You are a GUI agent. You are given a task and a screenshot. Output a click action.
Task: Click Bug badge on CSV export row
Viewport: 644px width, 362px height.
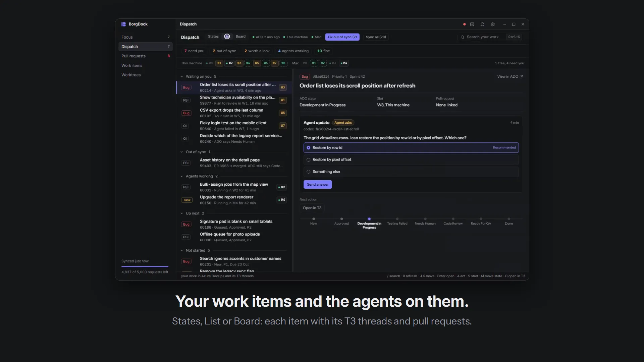186,113
